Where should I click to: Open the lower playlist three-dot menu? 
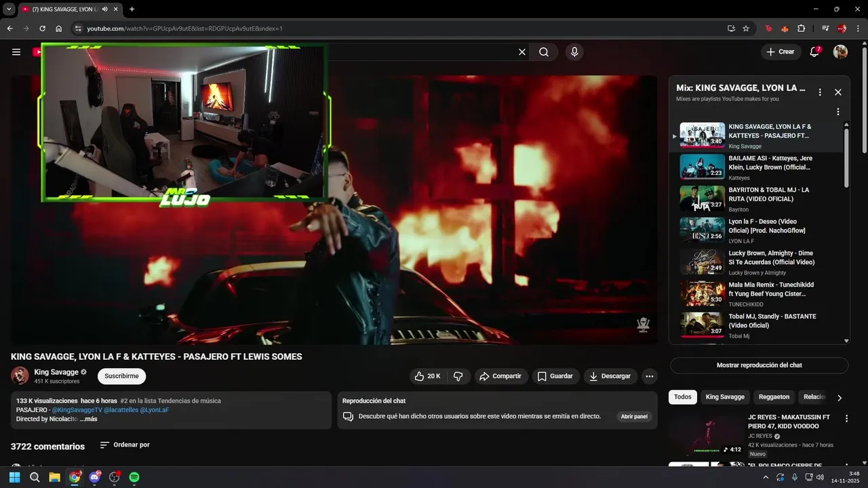click(838, 112)
